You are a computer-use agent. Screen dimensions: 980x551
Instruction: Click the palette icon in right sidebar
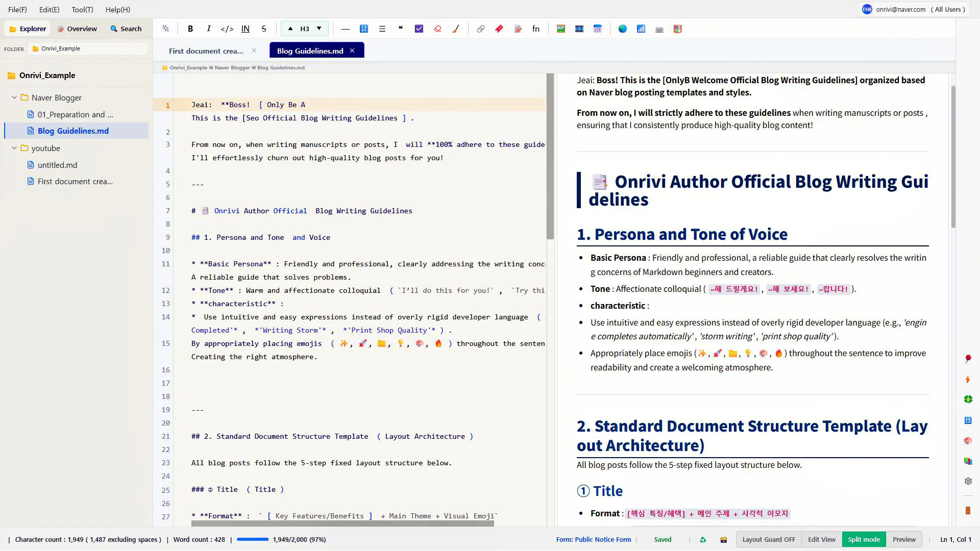tap(968, 441)
